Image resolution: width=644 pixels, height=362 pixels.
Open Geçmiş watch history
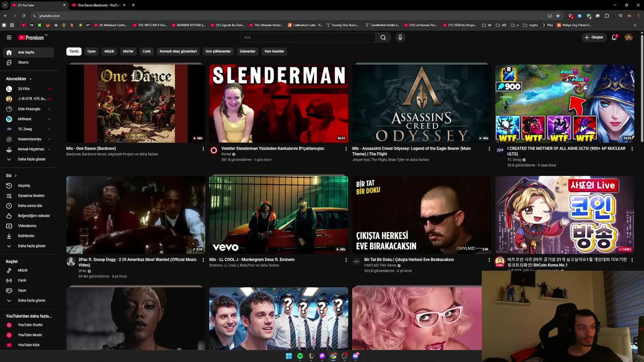(28, 186)
